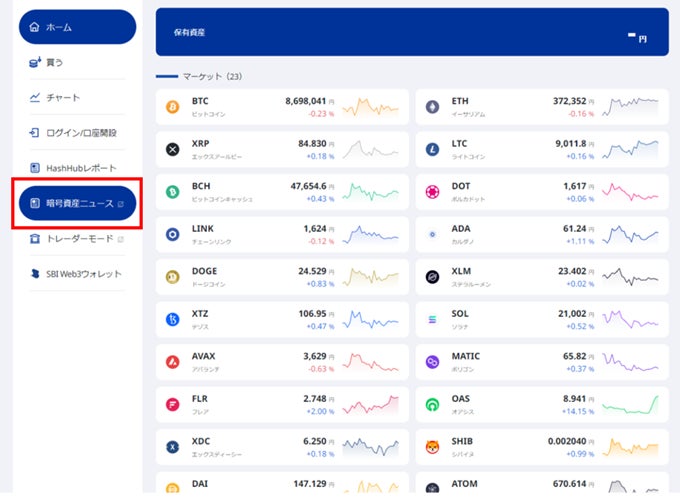680x499 pixels.
Task: Click the 保有資産 balance banner
Action: [412, 33]
